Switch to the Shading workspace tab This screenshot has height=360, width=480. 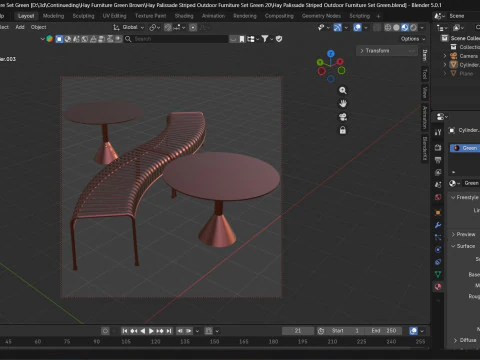point(184,16)
